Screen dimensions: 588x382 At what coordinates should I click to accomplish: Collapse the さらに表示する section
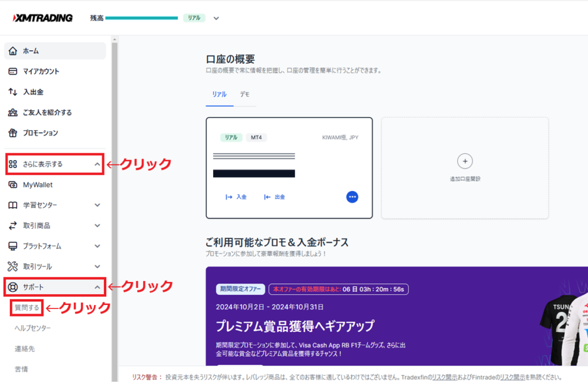point(55,164)
